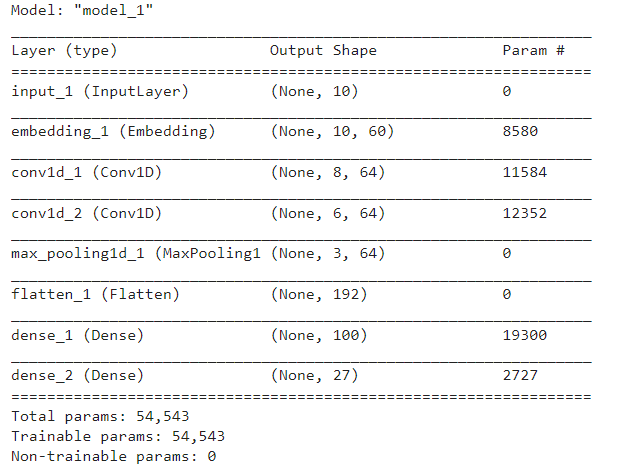The height and width of the screenshot is (472, 622).
Task: Click the (None, 3, 64) output shape
Action: (x=328, y=253)
